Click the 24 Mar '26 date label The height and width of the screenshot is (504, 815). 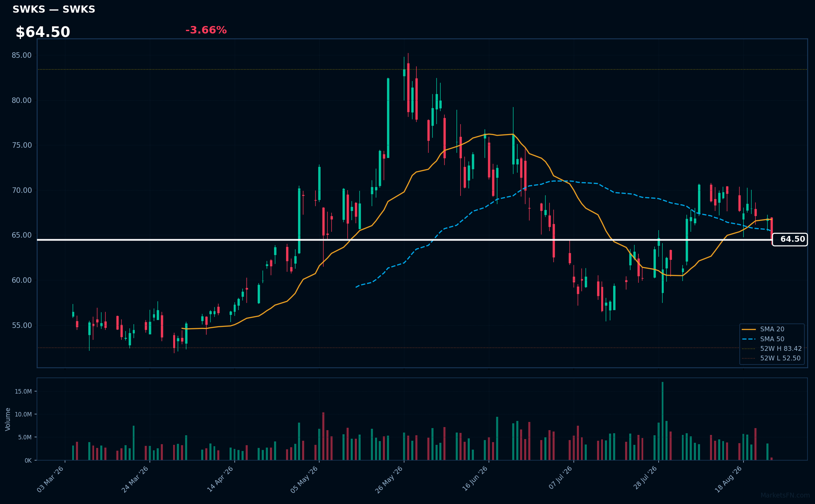coord(135,479)
